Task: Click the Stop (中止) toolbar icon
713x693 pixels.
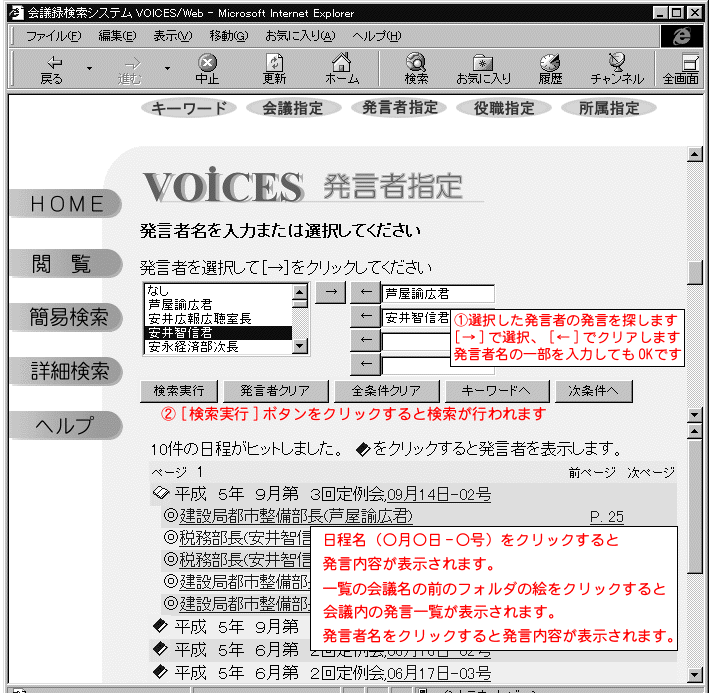Action: click(207, 68)
